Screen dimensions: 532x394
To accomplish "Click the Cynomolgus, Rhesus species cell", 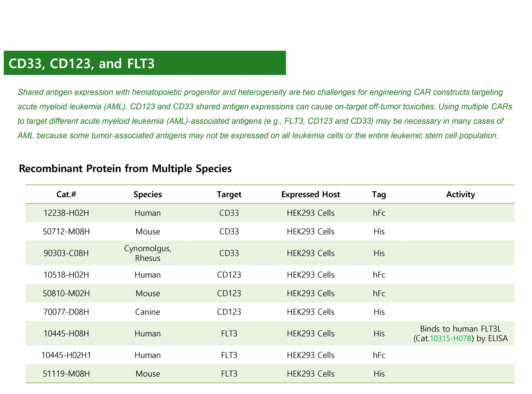I will (x=148, y=253).
